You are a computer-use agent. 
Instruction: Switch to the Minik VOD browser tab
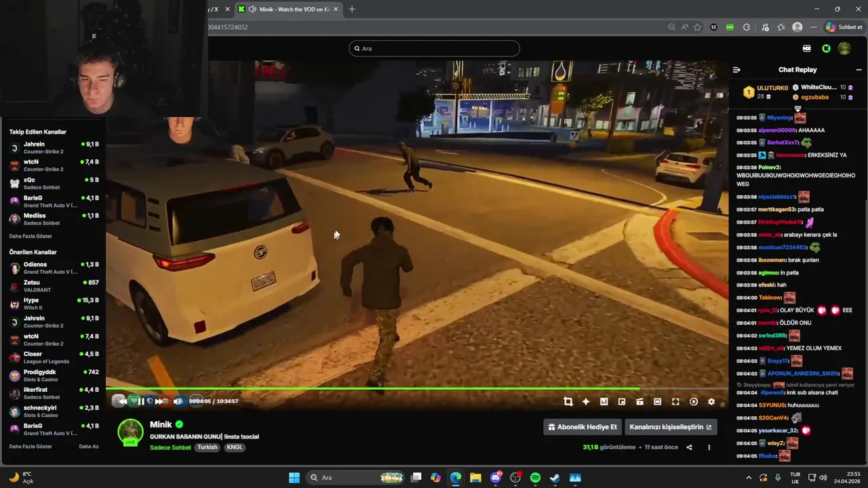point(288,9)
